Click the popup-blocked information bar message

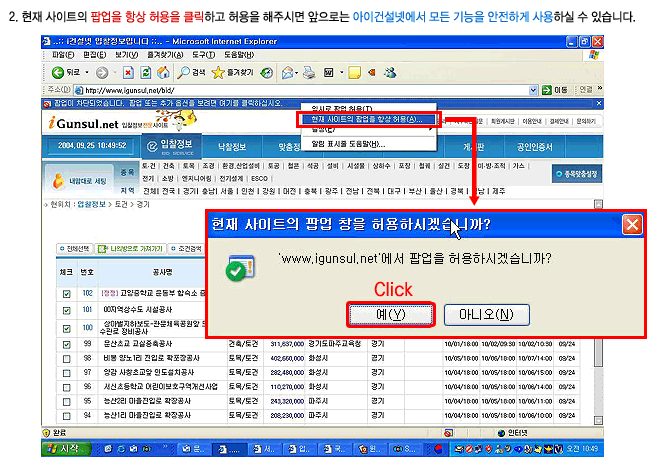tap(168, 103)
